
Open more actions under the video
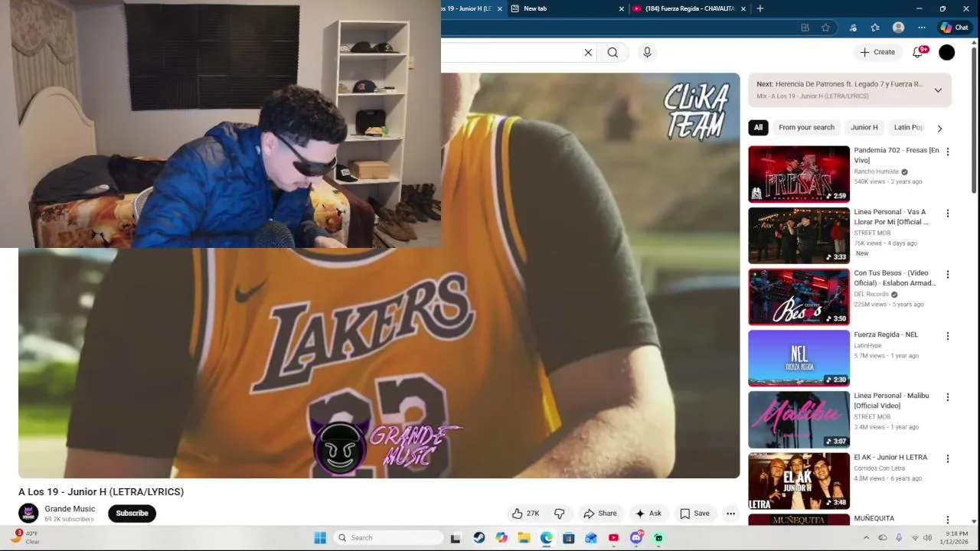(730, 514)
